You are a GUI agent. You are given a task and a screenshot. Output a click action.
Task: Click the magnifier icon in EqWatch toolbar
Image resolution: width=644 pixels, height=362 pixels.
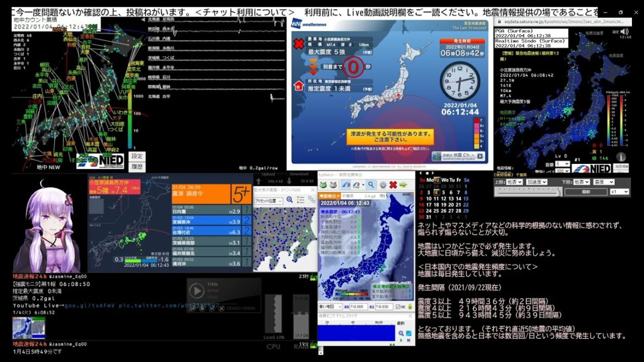point(371,185)
